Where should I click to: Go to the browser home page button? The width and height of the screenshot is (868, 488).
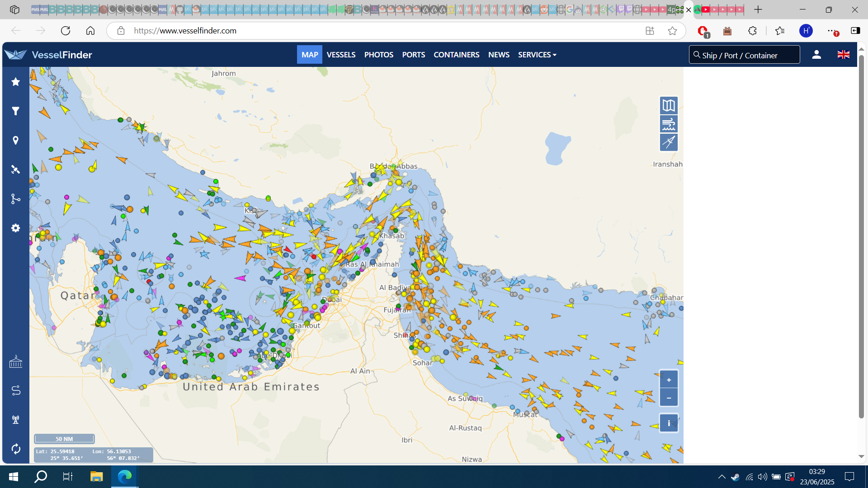[90, 31]
